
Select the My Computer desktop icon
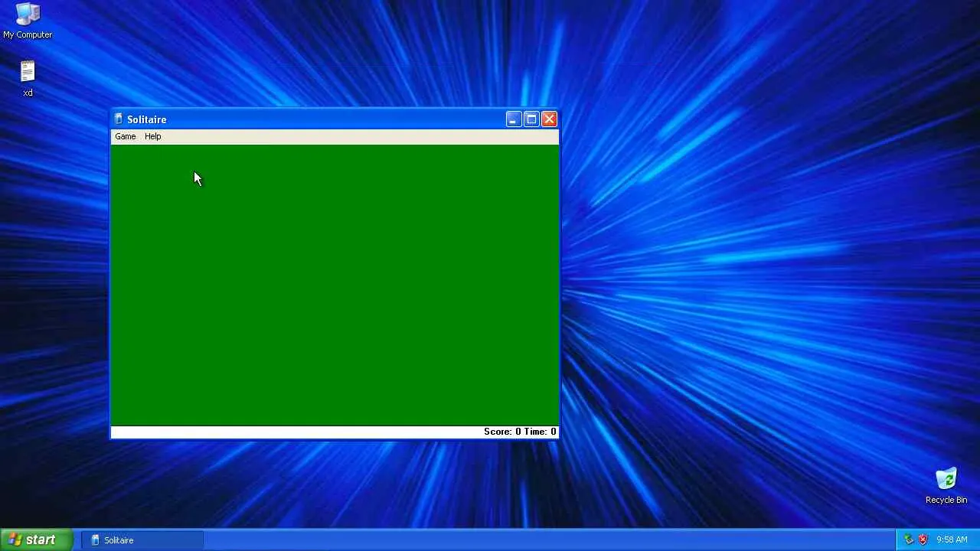(x=28, y=21)
